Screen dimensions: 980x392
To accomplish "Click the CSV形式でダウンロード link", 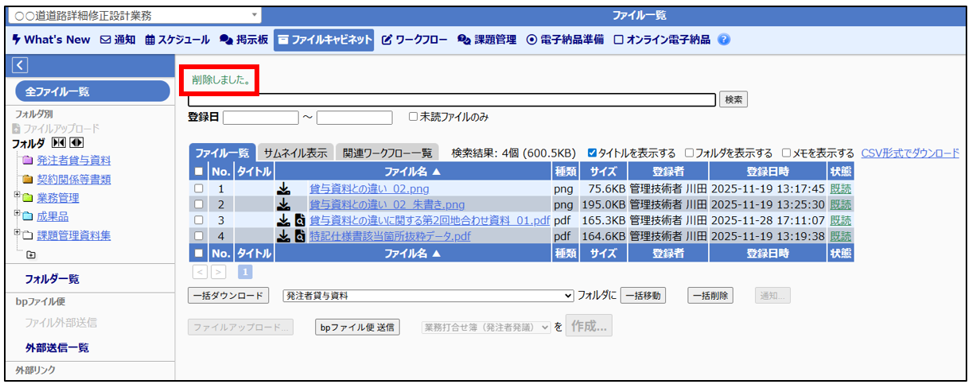I will (x=910, y=153).
